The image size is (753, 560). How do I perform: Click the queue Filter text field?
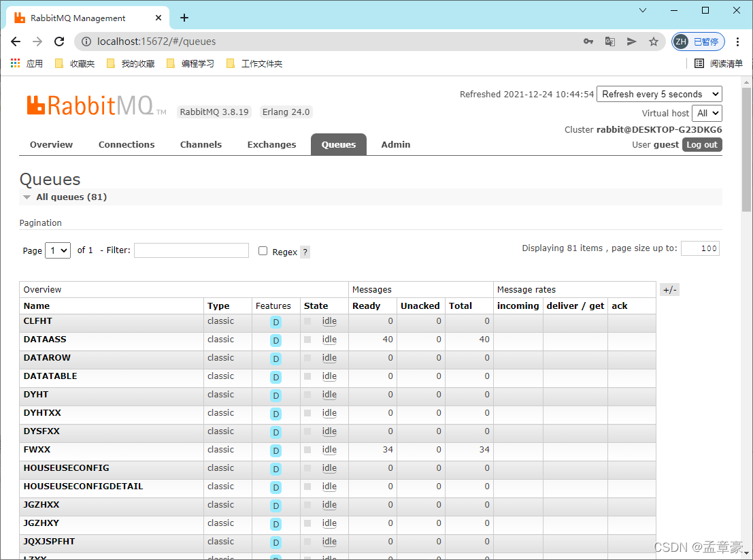click(x=191, y=250)
